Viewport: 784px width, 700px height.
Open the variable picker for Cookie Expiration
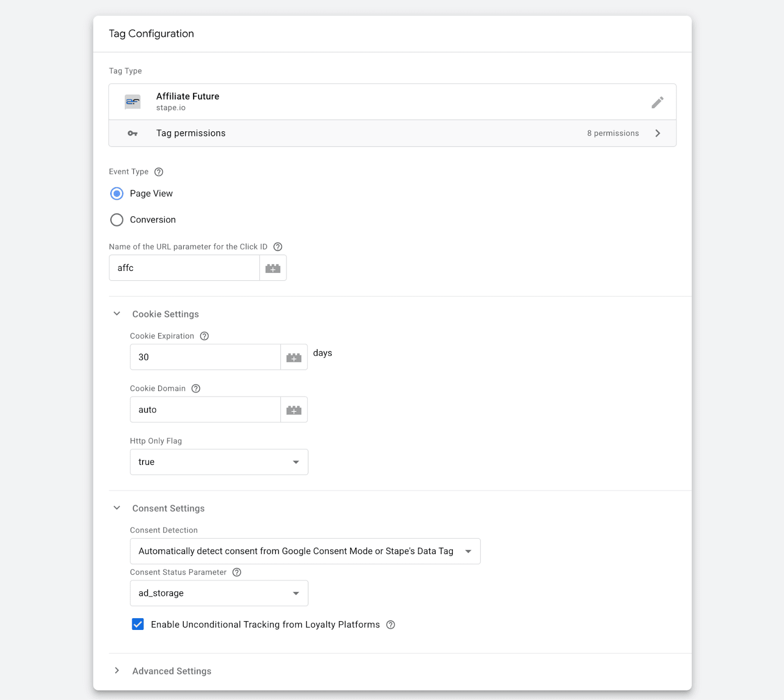click(294, 357)
